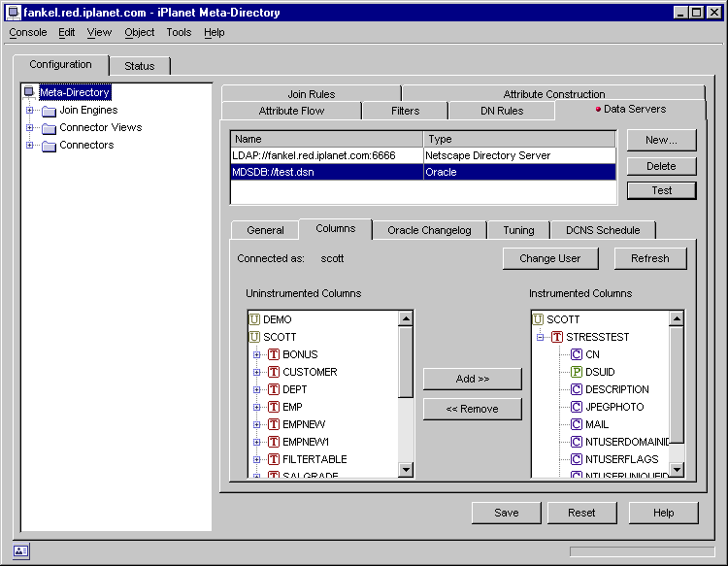Click the SCOTT user icon in Uninstrumented Columns
The image size is (728, 566).
[x=254, y=337]
